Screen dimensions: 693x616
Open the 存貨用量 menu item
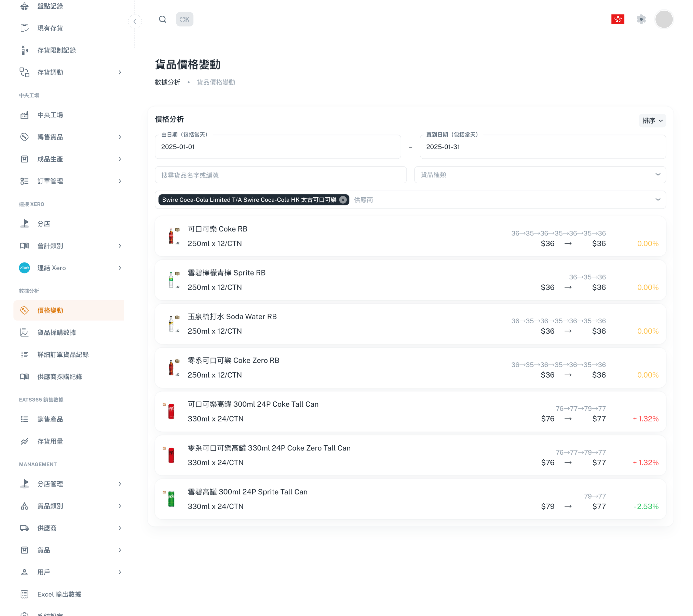click(69, 441)
